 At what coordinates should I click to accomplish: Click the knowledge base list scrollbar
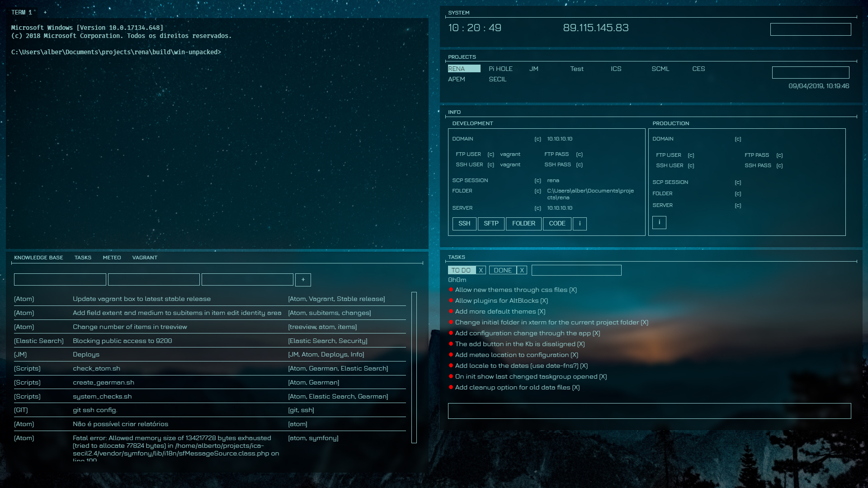click(x=414, y=367)
